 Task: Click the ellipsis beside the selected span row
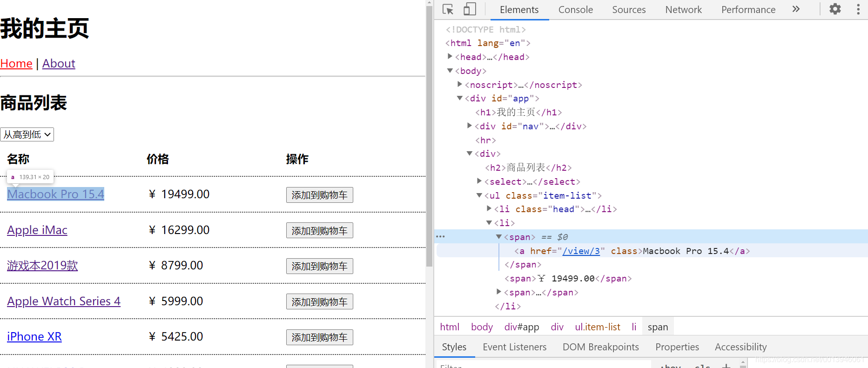[440, 237]
